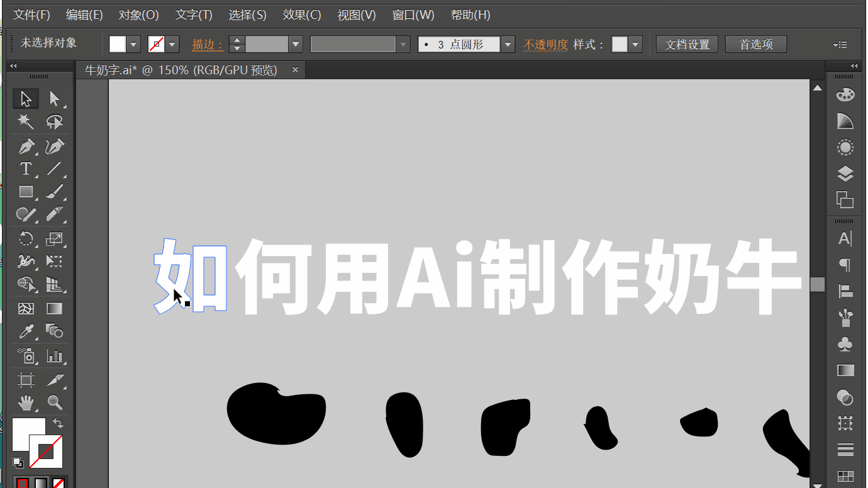Select the Column Graph tool
The height and width of the screenshot is (488, 868).
54,355
